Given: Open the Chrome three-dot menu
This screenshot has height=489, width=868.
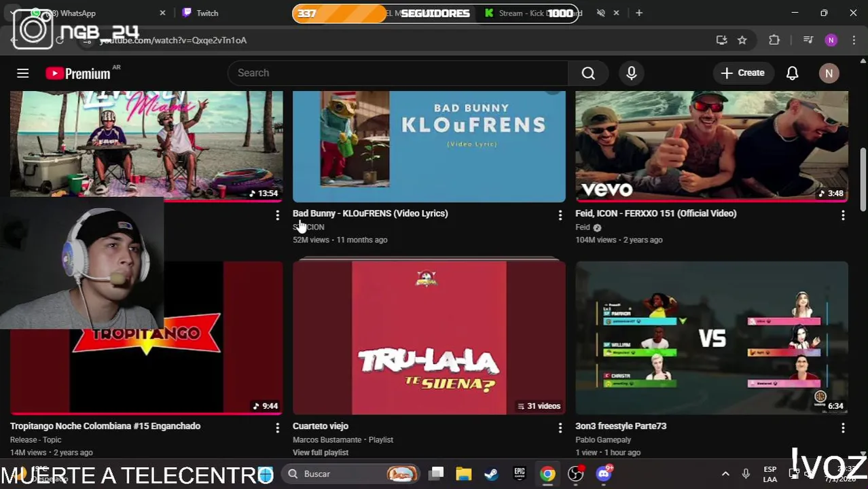Looking at the screenshot, I should (x=853, y=40).
